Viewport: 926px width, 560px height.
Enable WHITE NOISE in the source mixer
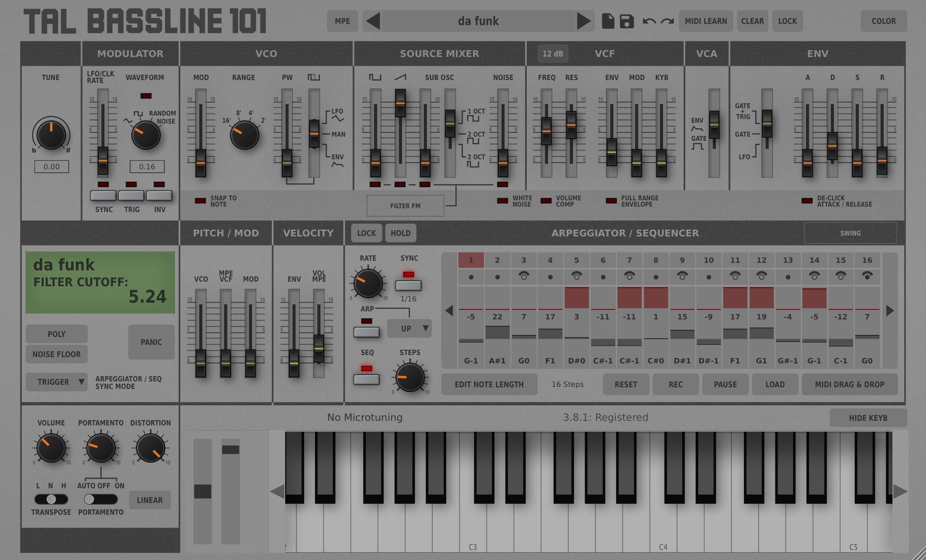click(x=503, y=201)
